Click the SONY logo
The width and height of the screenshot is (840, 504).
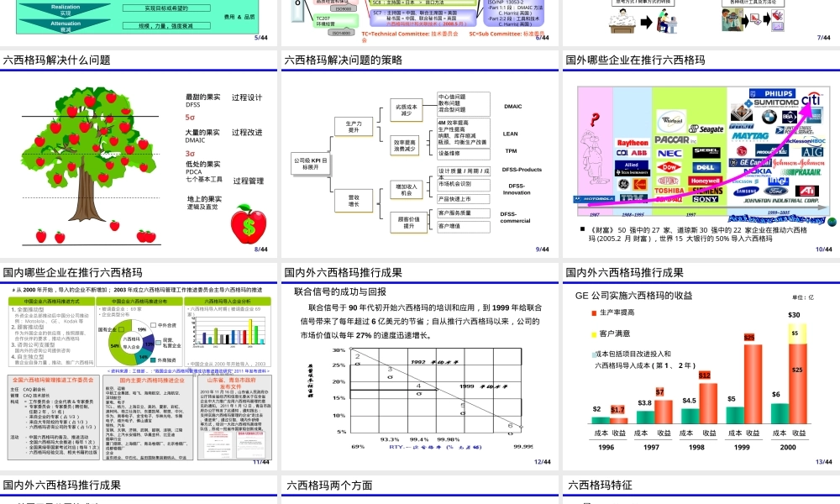[705, 199]
